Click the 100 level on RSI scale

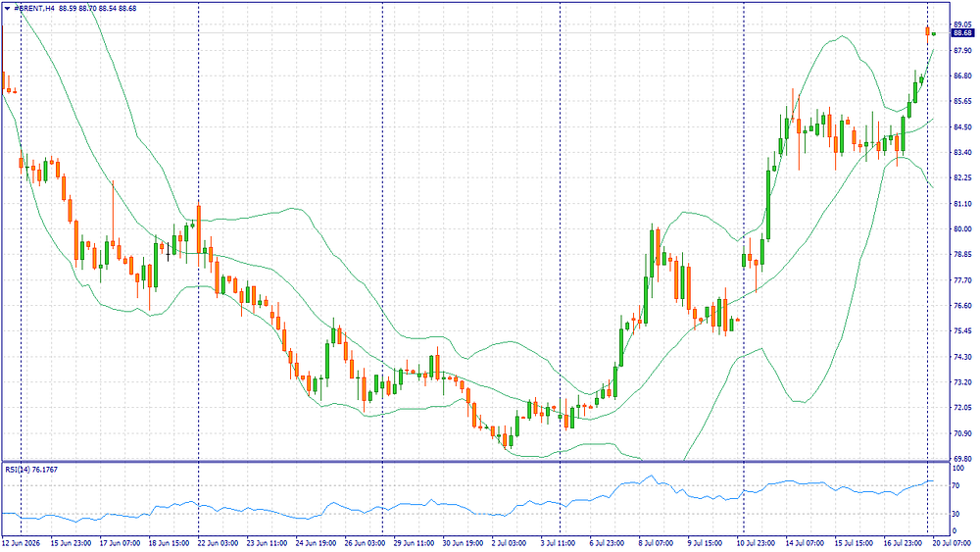[958, 468]
